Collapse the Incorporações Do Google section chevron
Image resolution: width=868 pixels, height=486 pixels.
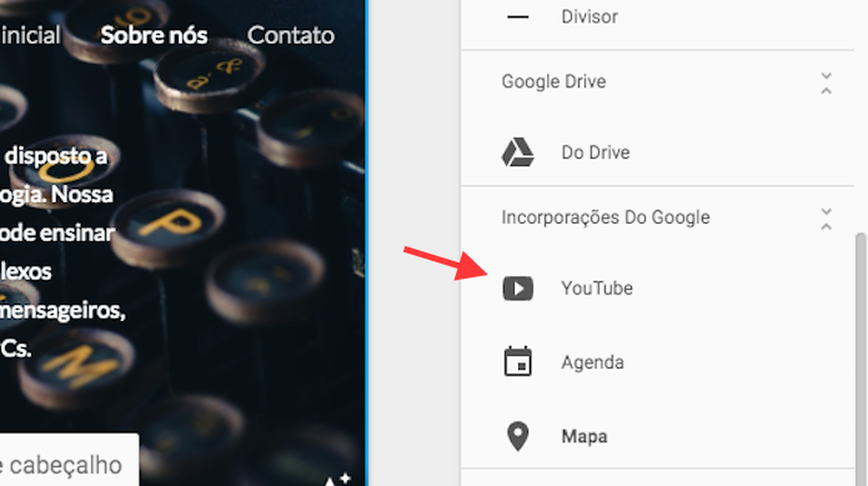pos(826,219)
